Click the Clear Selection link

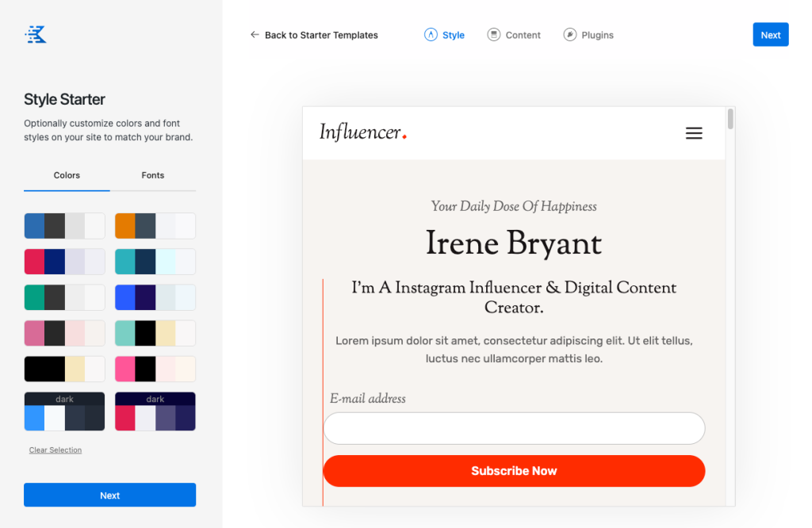[x=55, y=450]
